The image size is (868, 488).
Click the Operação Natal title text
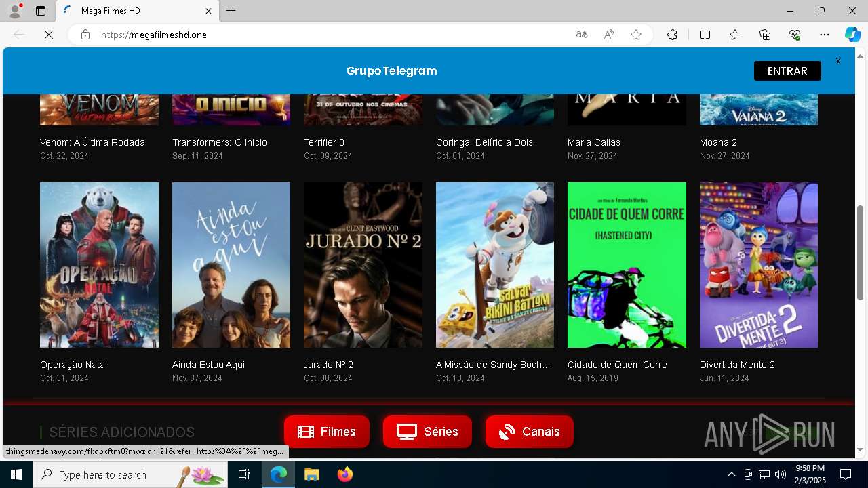pos(74,365)
